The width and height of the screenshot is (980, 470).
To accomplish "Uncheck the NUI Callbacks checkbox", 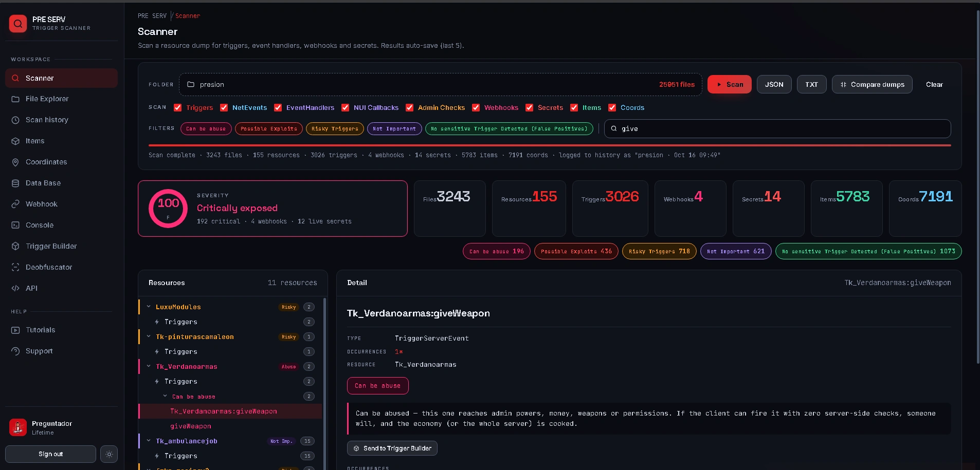I will (x=345, y=107).
